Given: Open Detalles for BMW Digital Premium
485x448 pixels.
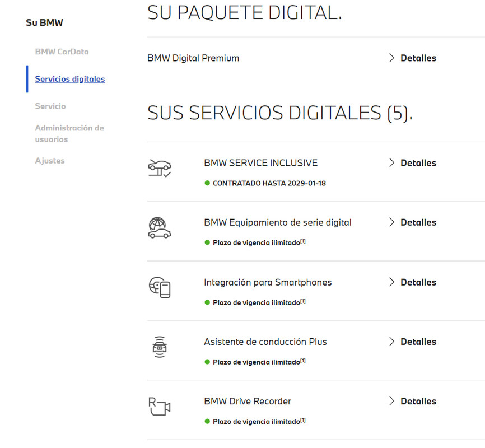Looking at the screenshot, I should tap(418, 58).
